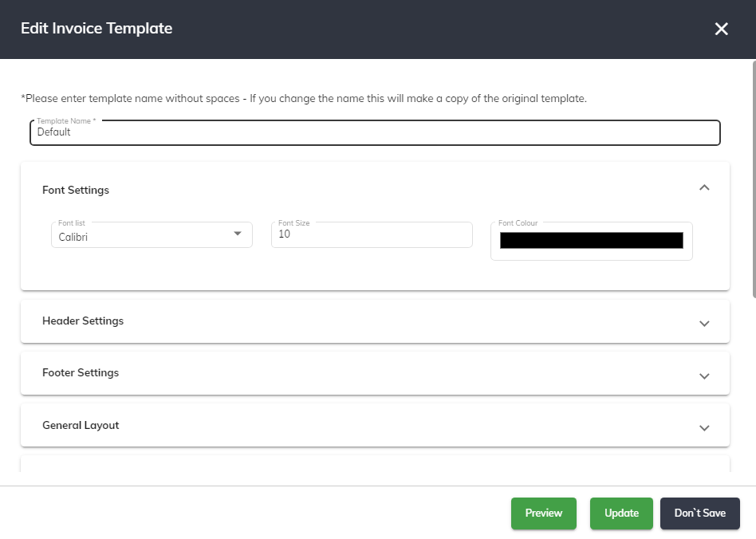The image size is (756, 539).
Task: Open the Font list dropdown arrow
Action: point(237,234)
